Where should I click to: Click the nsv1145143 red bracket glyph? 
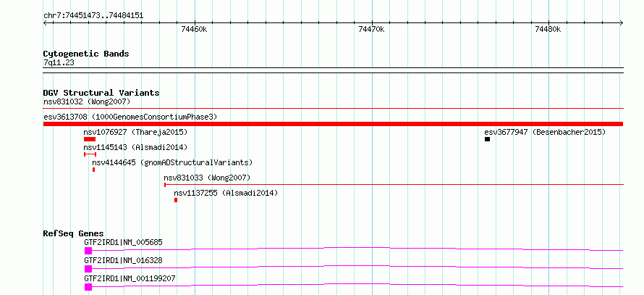tap(90, 154)
